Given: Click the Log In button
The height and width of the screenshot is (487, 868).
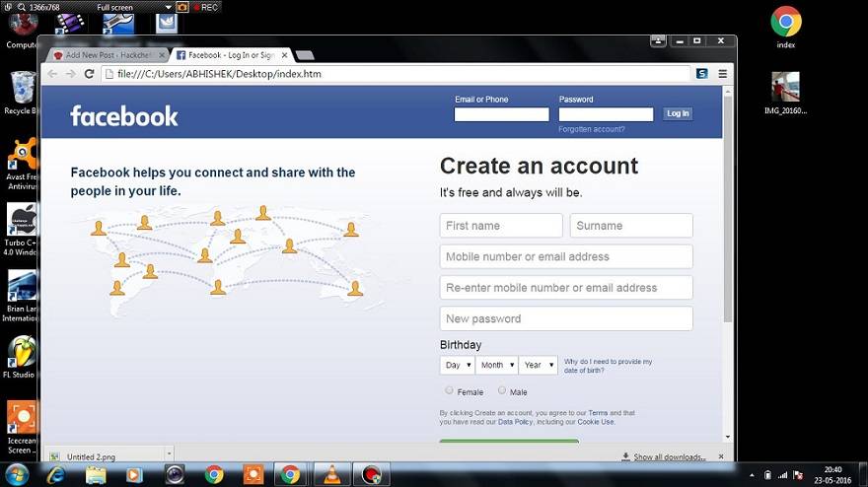Looking at the screenshot, I should [678, 113].
